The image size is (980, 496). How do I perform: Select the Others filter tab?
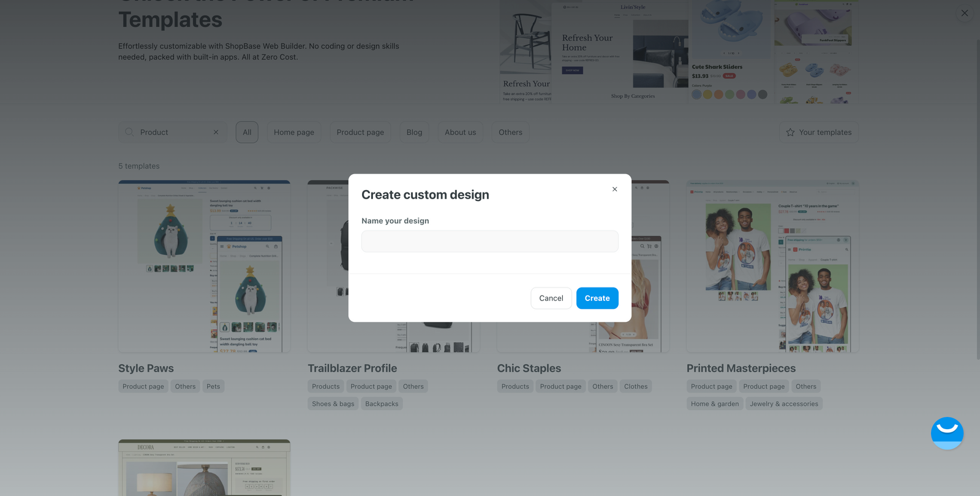(510, 132)
